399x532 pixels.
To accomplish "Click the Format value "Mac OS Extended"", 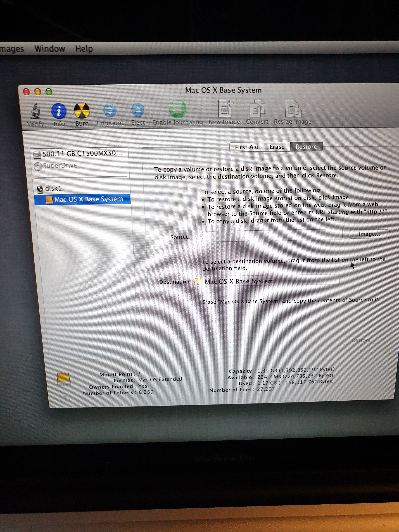I will pos(160,379).
